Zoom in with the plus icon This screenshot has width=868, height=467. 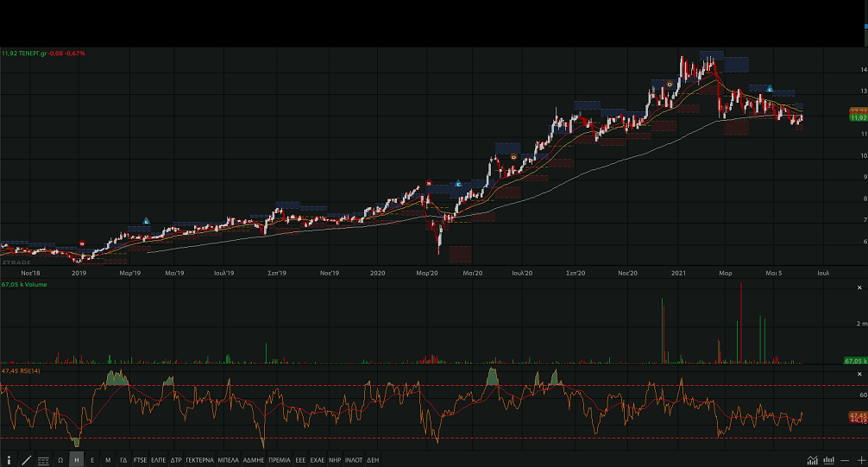pos(859,460)
